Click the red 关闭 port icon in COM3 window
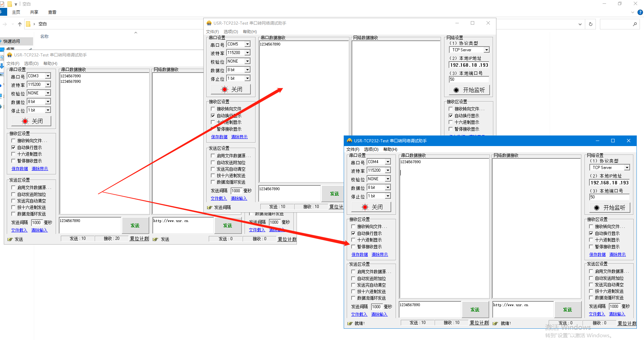Viewport: 644px width, 340px height. pos(25,121)
